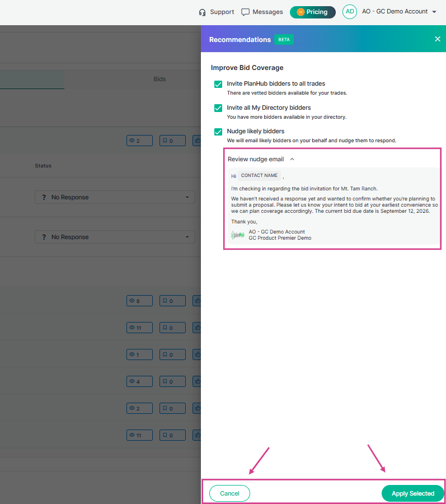This screenshot has height=504, width=446.
Task: Click the BETA badge
Action: point(284,40)
